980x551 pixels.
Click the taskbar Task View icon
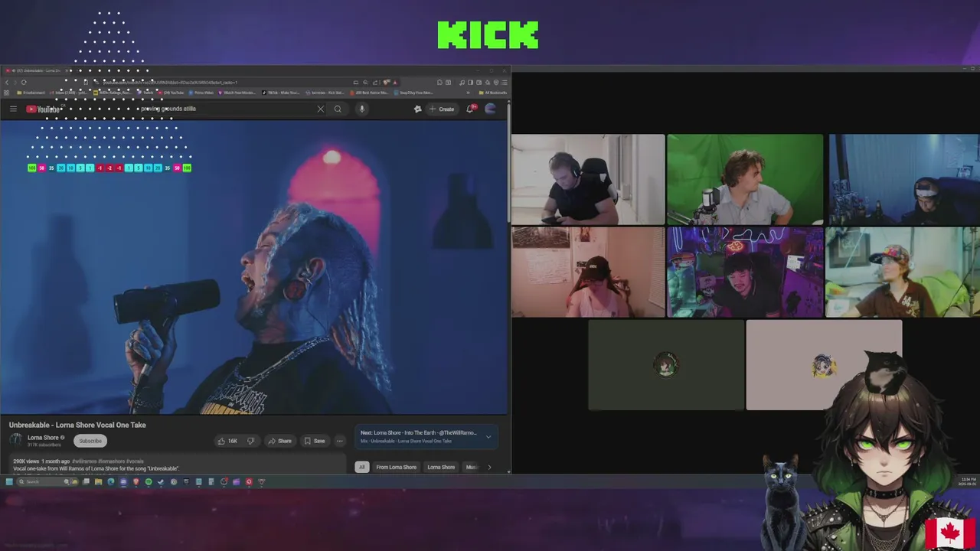coord(86,481)
